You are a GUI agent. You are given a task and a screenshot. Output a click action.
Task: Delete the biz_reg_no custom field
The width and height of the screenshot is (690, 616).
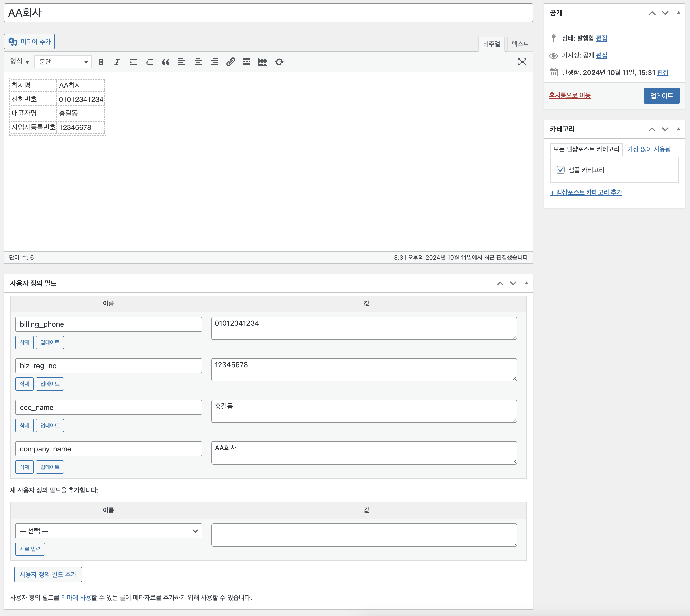point(24,384)
